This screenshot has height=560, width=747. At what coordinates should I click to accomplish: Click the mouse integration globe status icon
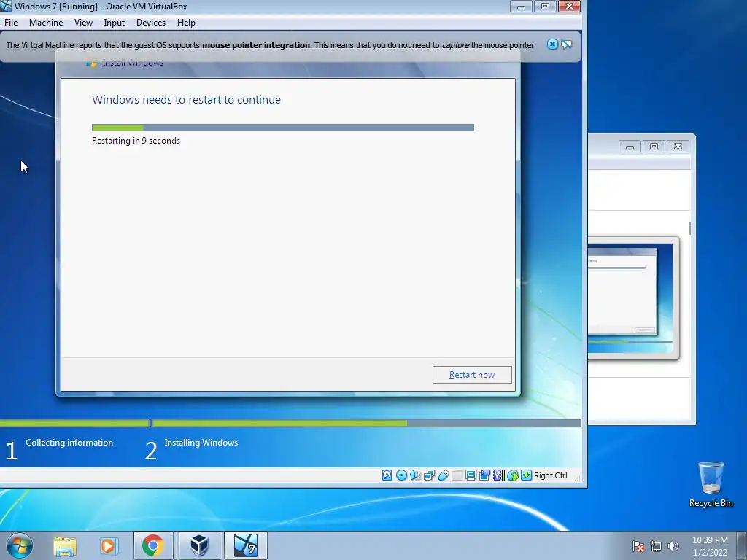click(x=512, y=475)
